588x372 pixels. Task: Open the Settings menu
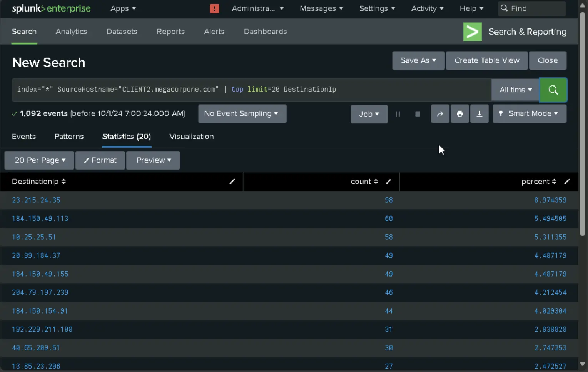[377, 8]
